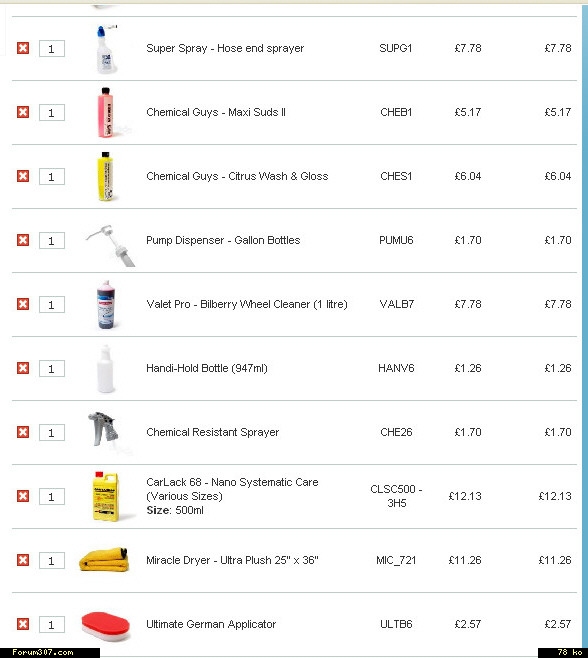The width and height of the screenshot is (588, 658).
Task: Remove Chemical Guys Maxi Suds II item
Action: [x=23, y=112]
